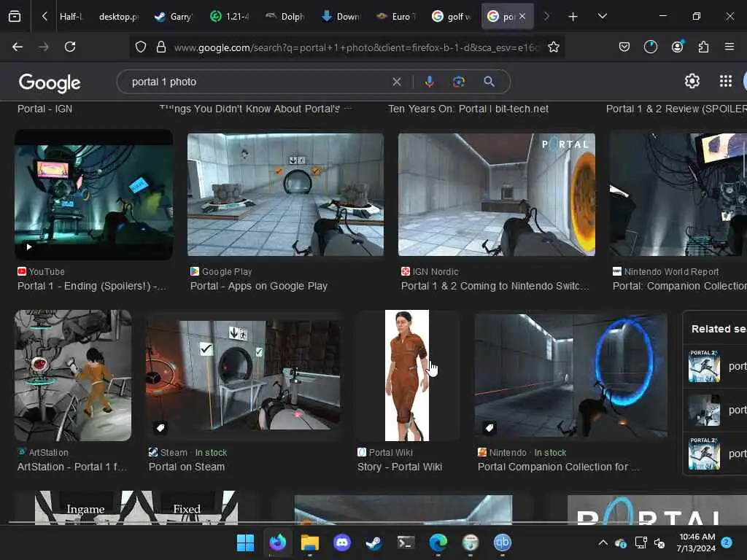Switch to the Dolph tab
This screenshot has width=747, height=560.
pyautogui.click(x=285, y=17)
